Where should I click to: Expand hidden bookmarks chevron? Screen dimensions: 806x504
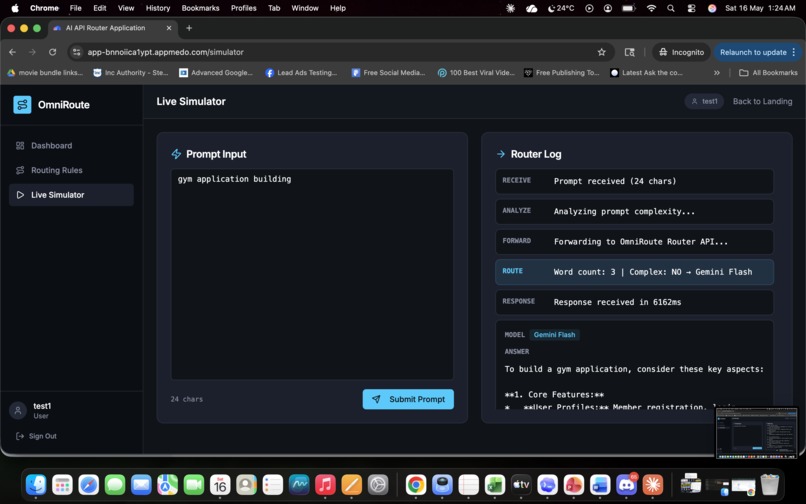717,73
